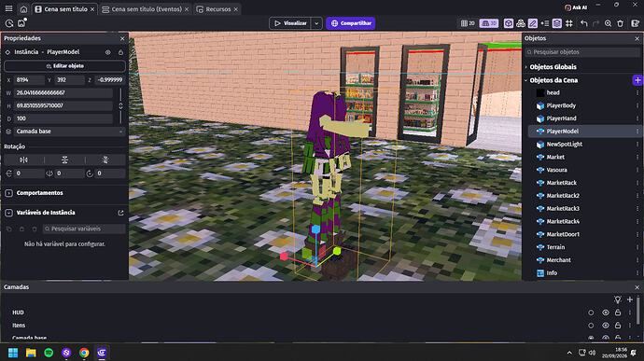This screenshot has height=361, width=644.
Task: Switch the editor to 2D view
Action: (468, 23)
